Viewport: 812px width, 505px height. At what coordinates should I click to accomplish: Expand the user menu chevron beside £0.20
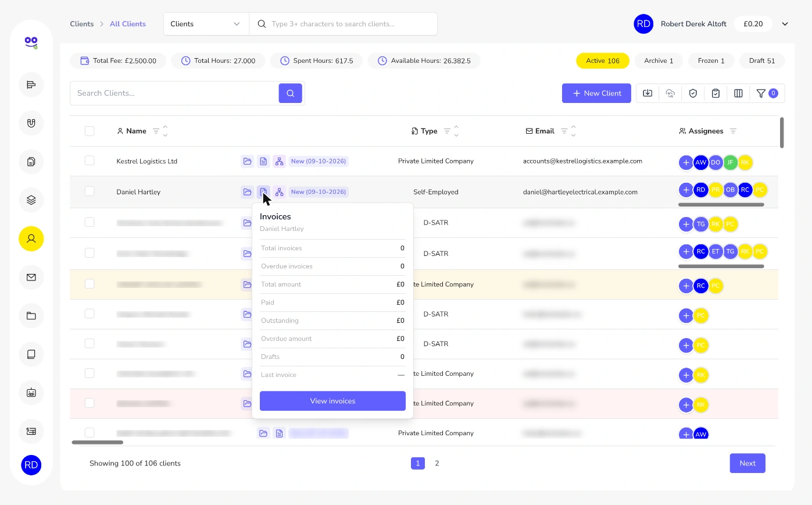[x=785, y=24]
